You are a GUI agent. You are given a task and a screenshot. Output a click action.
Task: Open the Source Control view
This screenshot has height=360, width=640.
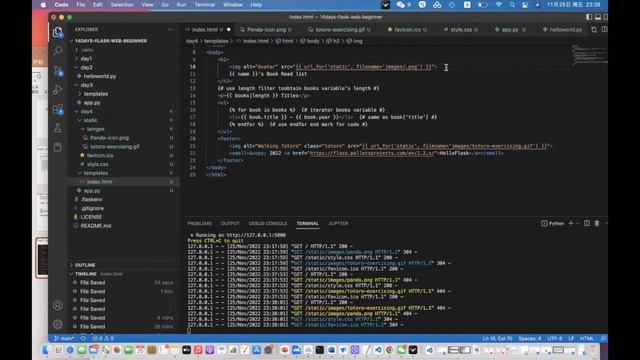coord(58,70)
